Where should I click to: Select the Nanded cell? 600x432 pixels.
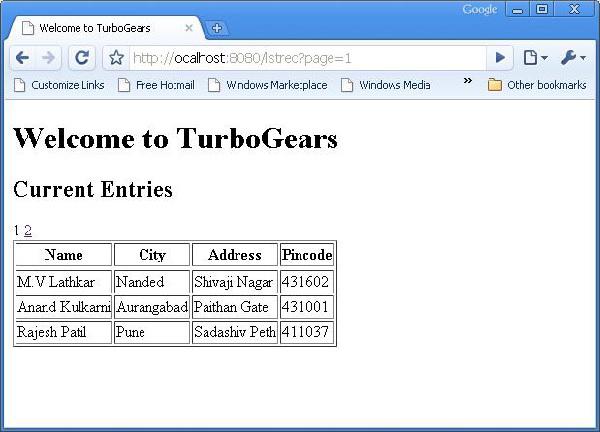point(152,282)
